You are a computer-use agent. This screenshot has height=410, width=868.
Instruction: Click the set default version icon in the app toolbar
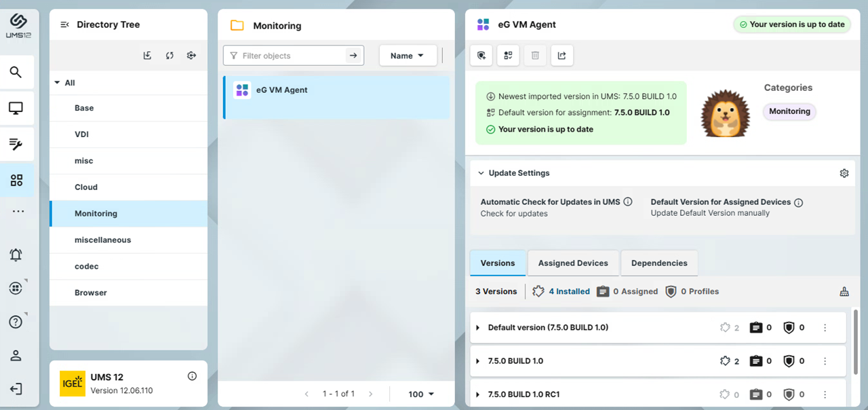[508, 56]
